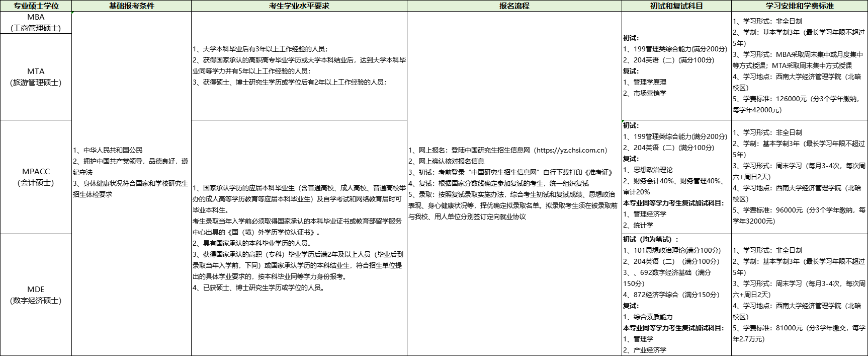Image resolution: width=868 pixels, height=356 pixels.
Task: Select the exam cell listing 财务会计40%
Action: click(676, 176)
